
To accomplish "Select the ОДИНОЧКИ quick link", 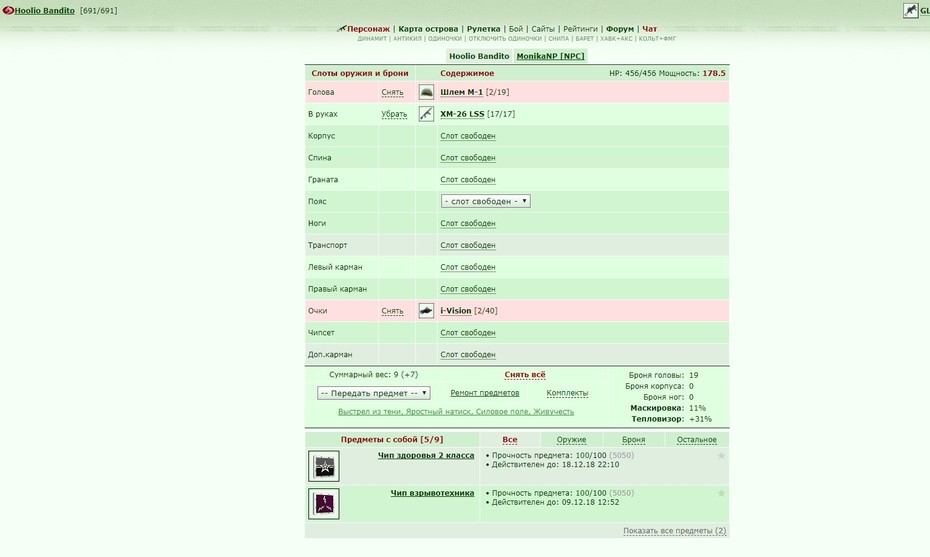I will point(445,39).
